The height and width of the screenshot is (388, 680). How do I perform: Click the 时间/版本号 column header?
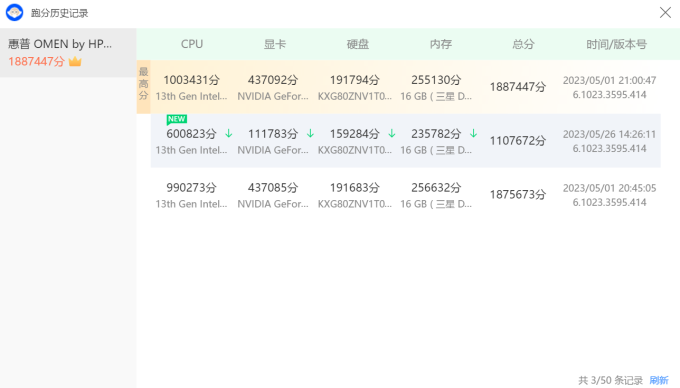(616, 44)
